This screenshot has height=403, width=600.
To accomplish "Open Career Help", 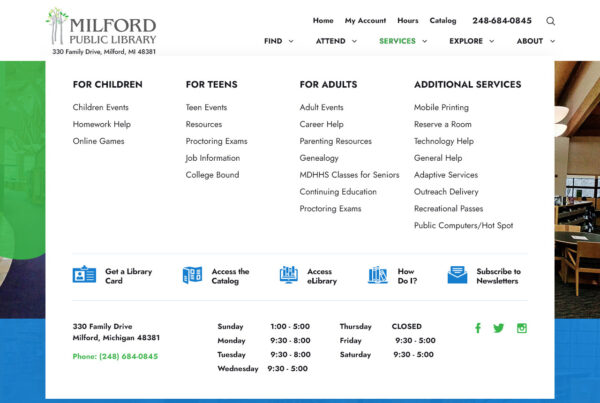I will 321,124.
